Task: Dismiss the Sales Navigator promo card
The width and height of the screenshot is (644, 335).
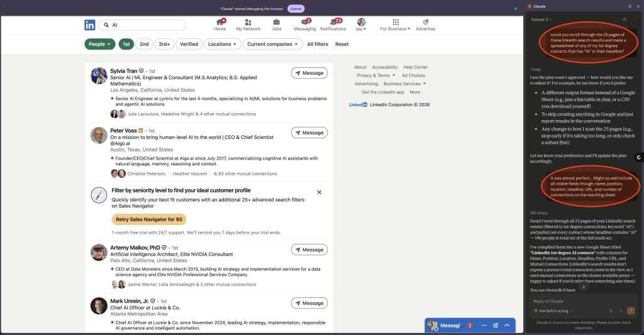Action: 319,192
